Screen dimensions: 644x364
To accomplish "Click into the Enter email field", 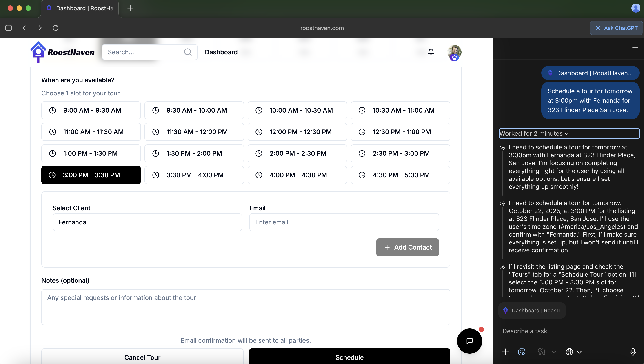I will pos(344,222).
